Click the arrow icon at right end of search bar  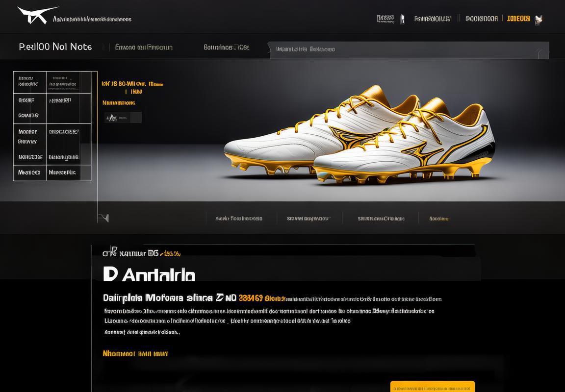540,53
